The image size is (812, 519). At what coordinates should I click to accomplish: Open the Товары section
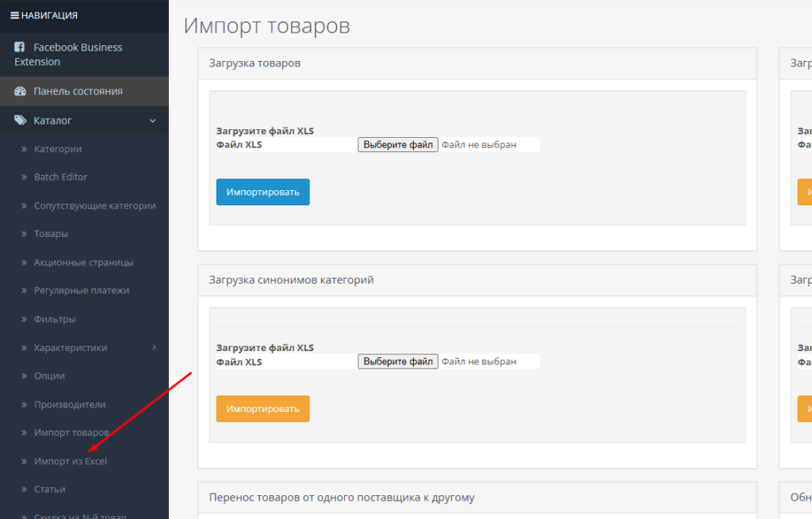[51, 234]
